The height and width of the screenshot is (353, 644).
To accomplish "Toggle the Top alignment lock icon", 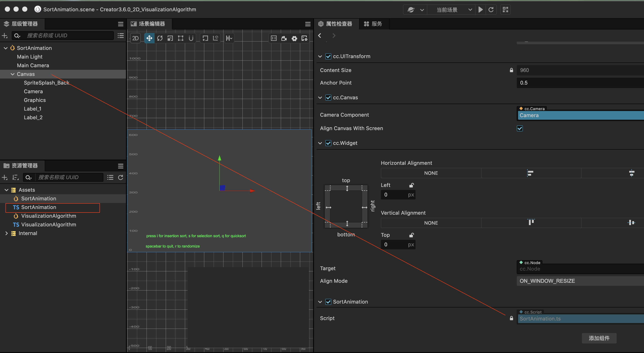I will pyautogui.click(x=411, y=235).
